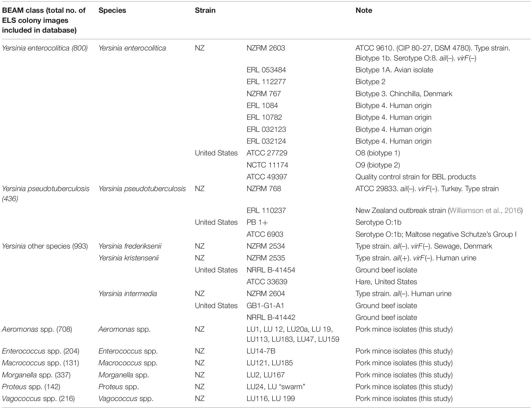The width and height of the screenshot is (532, 409).
Task: Select strain PB 1+
Action: tap(257, 222)
